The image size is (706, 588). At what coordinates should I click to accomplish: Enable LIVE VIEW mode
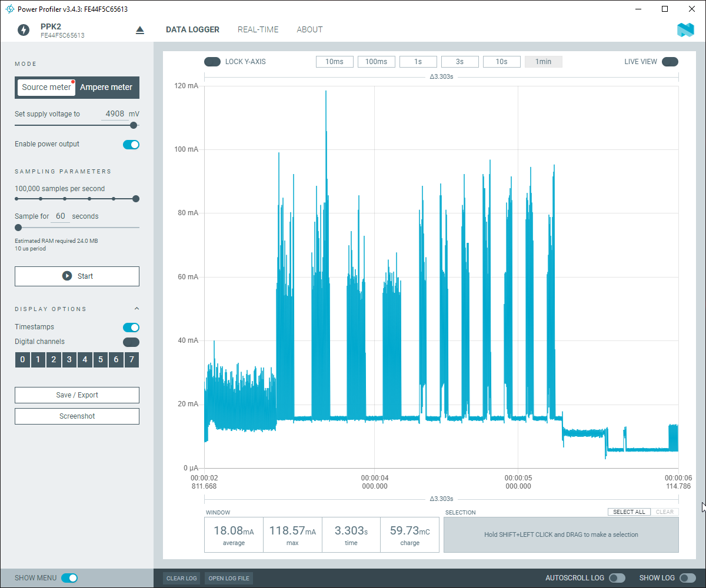[670, 61]
